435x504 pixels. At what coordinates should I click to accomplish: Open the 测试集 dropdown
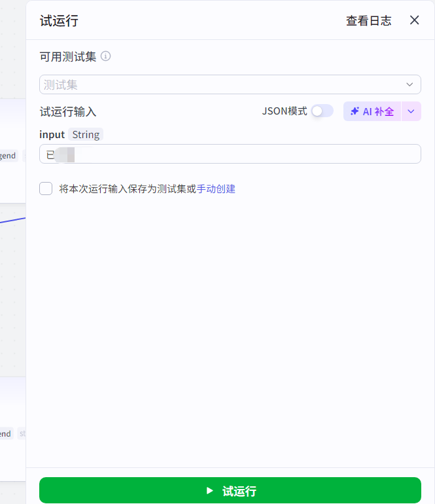pyautogui.click(x=230, y=84)
